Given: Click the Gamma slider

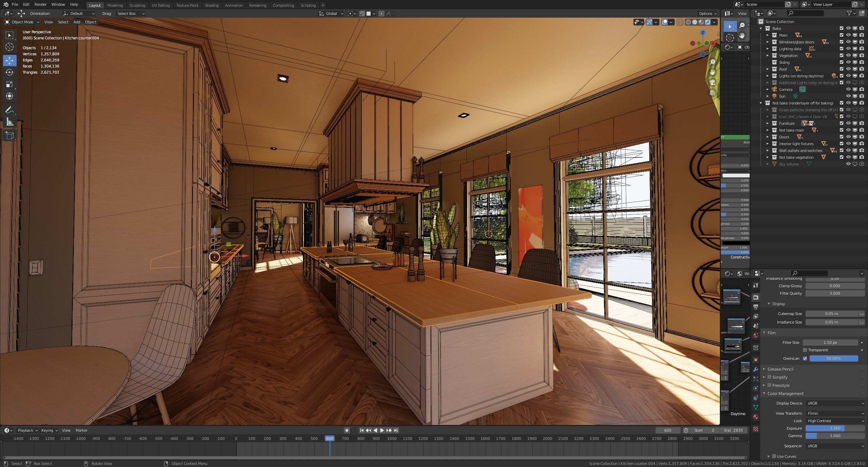Looking at the screenshot, I should pyautogui.click(x=835, y=436).
